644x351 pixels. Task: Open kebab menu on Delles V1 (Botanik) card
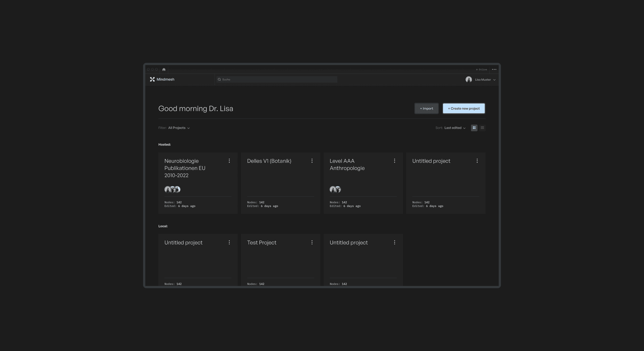pyautogui.click(x=312, y=161)
